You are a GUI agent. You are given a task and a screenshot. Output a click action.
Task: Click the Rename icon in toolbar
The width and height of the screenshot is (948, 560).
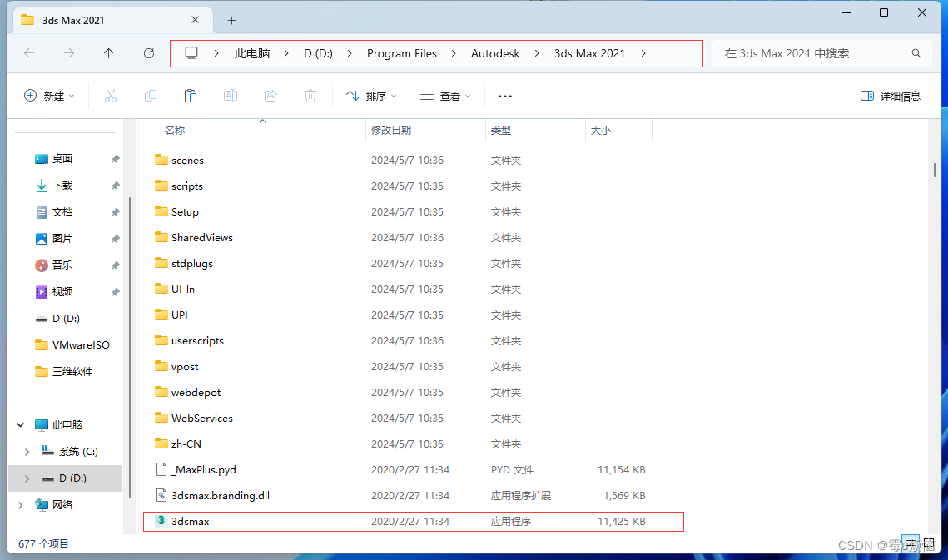(x=231, y=96)
